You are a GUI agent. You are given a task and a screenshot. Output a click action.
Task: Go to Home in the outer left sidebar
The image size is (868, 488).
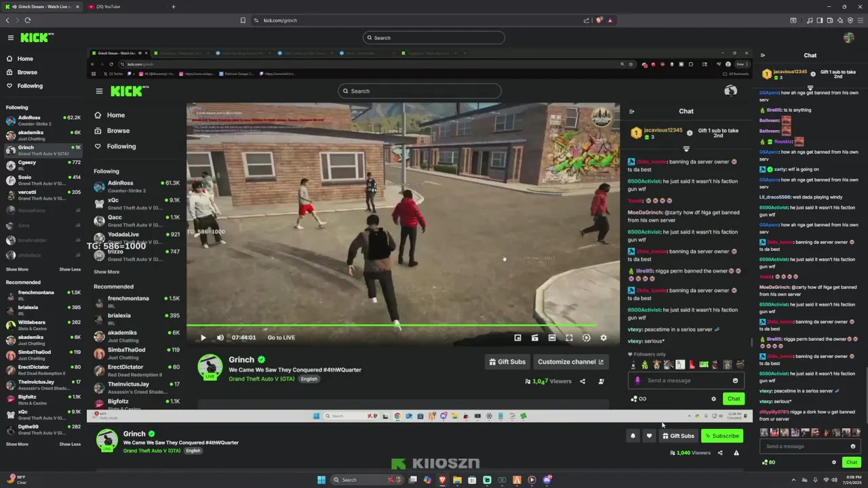pyautogui.click(x=20, y=59)
